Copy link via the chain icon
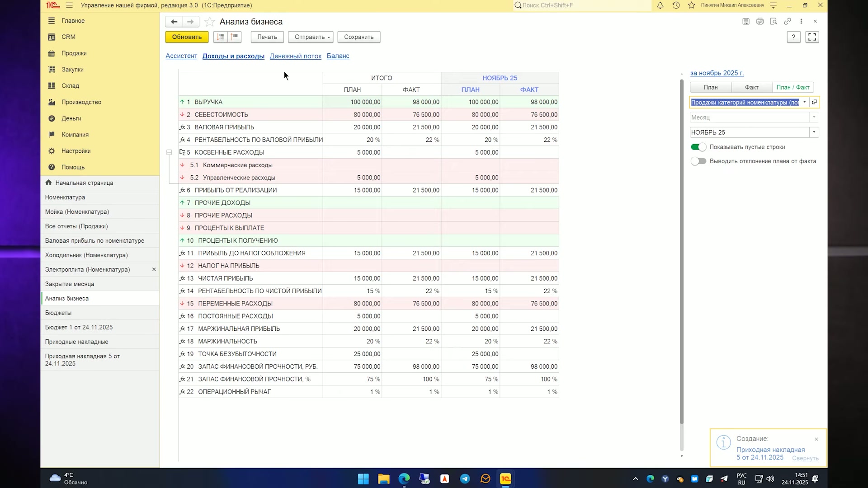Viewport: 868px width, 488px height. (788, 21)
